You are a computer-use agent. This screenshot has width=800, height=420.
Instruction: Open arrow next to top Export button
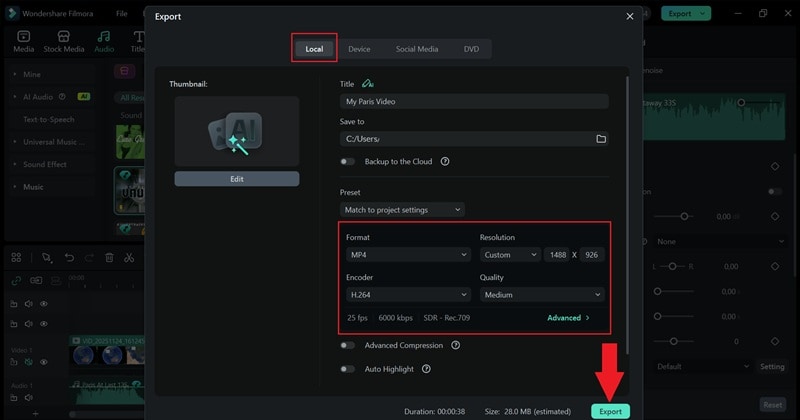tap(703, 13)
